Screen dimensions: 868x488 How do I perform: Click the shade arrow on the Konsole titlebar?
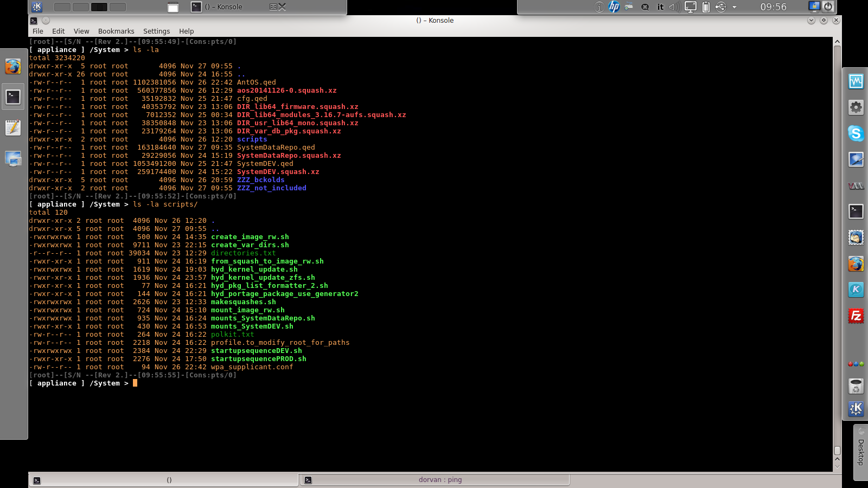(810, 20)
